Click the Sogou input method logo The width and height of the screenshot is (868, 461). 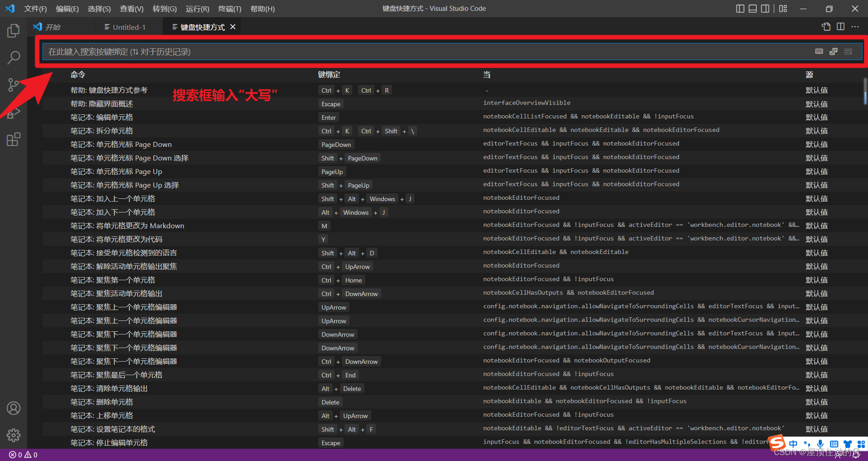(777, 442)
